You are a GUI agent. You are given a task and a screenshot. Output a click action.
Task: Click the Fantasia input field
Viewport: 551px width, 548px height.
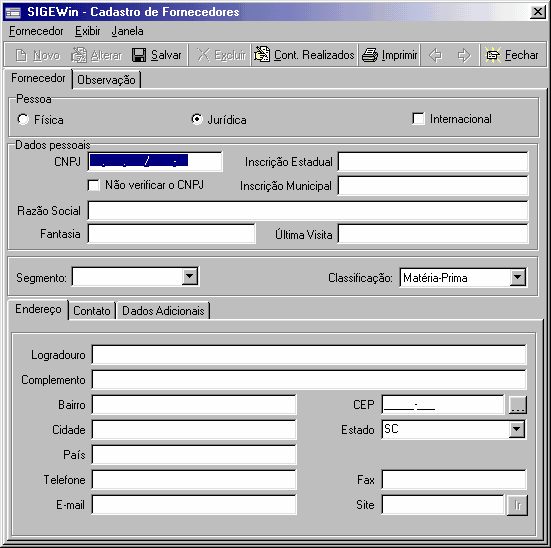171,234
